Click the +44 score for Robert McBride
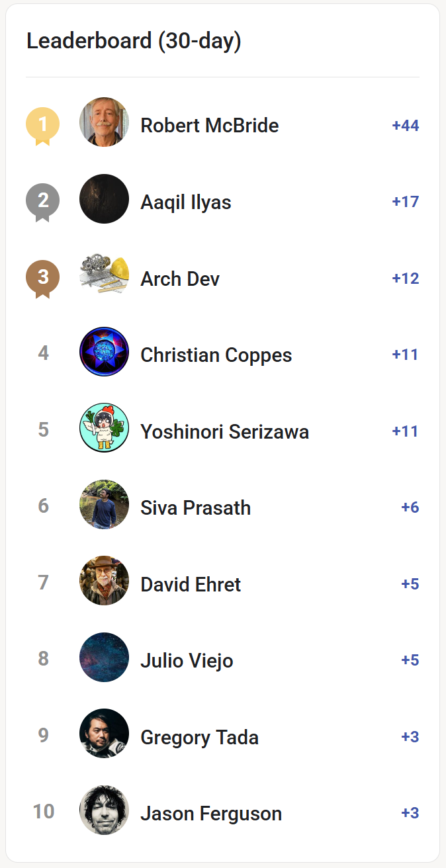This screenshot has width=446, height=868. [404, 126]
